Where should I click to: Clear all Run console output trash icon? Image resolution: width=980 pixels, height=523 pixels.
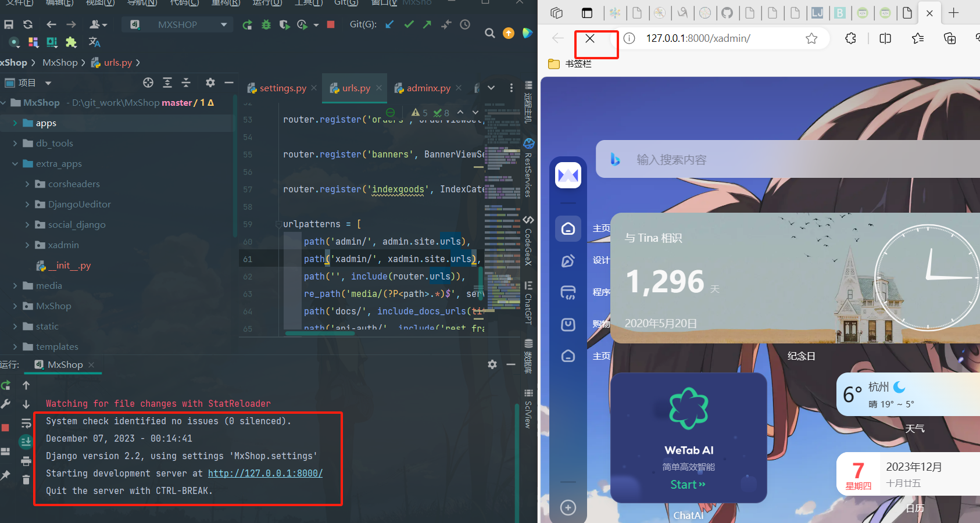click(26, 479)
